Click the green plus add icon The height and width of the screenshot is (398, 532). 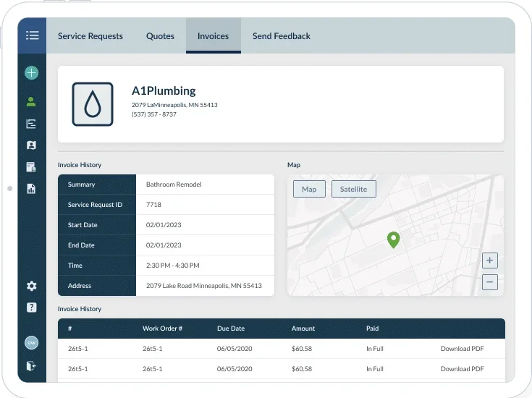coord(32,72)
